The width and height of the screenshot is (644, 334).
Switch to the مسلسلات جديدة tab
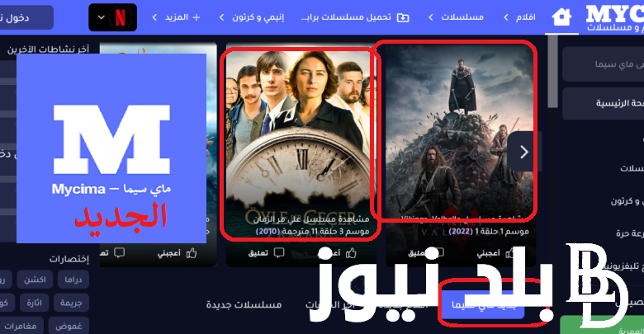click(244, 305)
